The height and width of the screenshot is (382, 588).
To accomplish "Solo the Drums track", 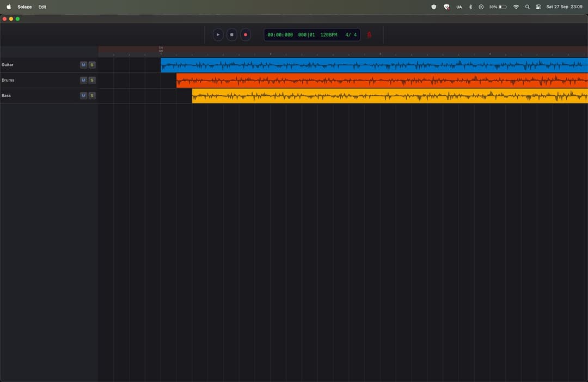I will (x=92, y=80).
